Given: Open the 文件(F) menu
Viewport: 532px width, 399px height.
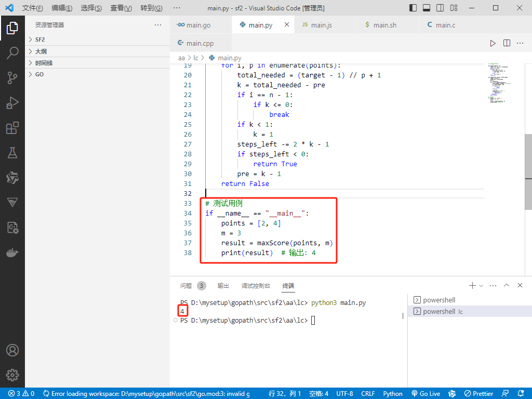Looking at the screenshot, I should (33, 8).
